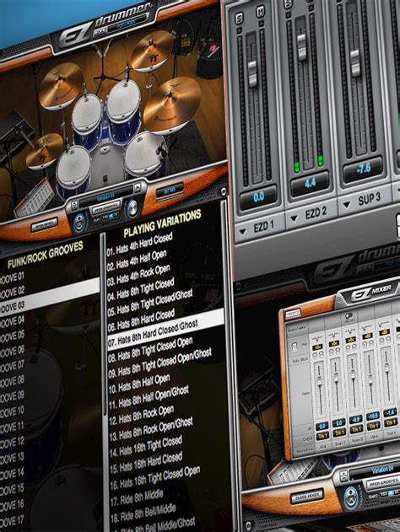Click the SUP 3 level value -7.6
400x532 pixels.
[x=364, y=169]
